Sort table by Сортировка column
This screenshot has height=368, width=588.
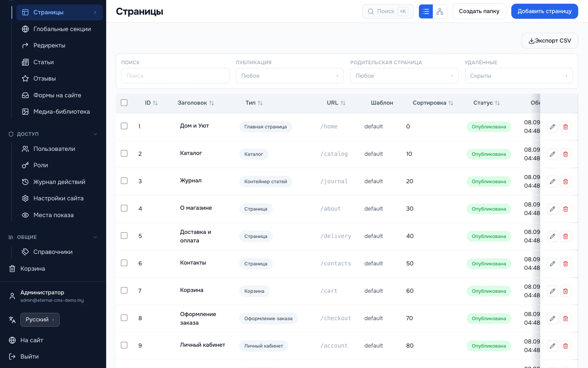pos(433,103)
